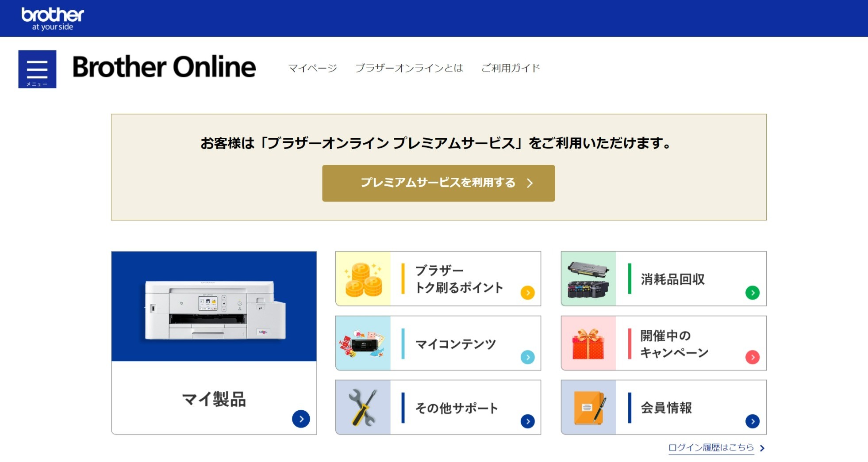Viewport: 868px width, 462px height.
Task: Click the premium service availability notice text
Action: tap(436, 143)
